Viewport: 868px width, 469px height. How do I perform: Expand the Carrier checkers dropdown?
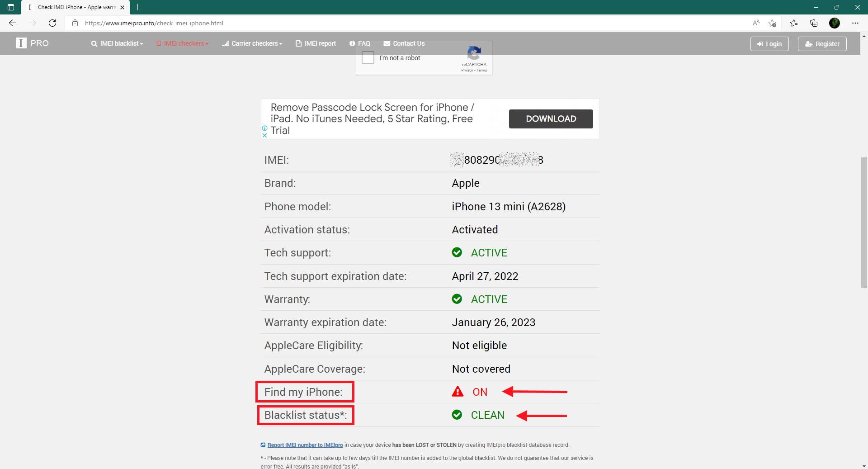252,43
